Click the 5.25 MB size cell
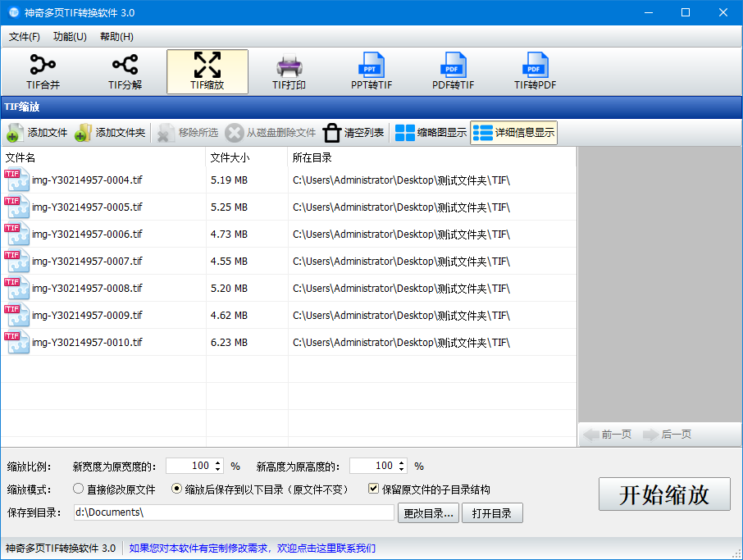743x560 pixels. 229,207
